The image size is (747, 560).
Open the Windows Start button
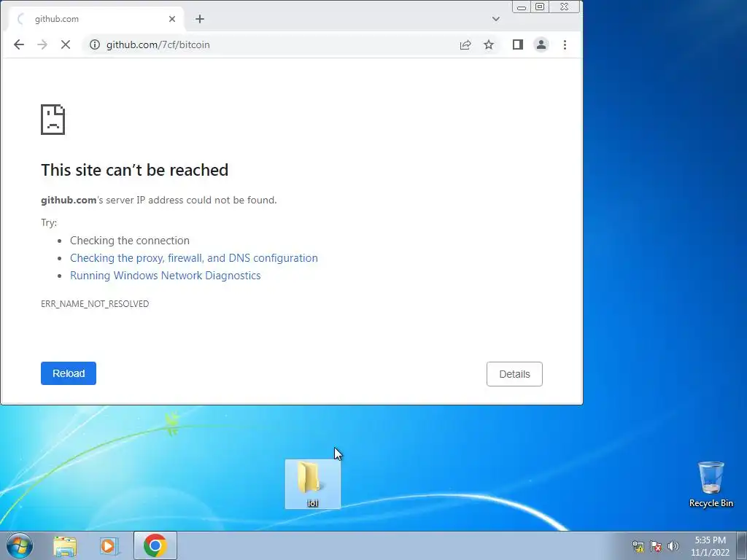tap(20, 545)
